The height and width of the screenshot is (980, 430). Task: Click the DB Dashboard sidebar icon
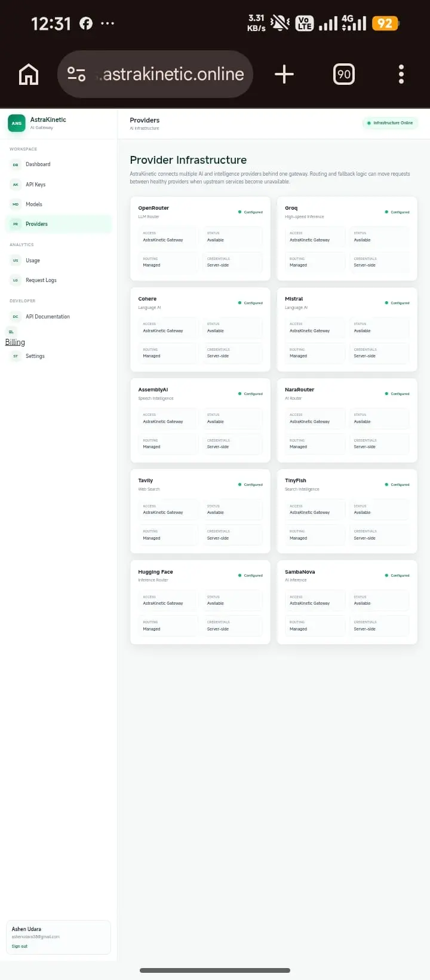point(16,164)
